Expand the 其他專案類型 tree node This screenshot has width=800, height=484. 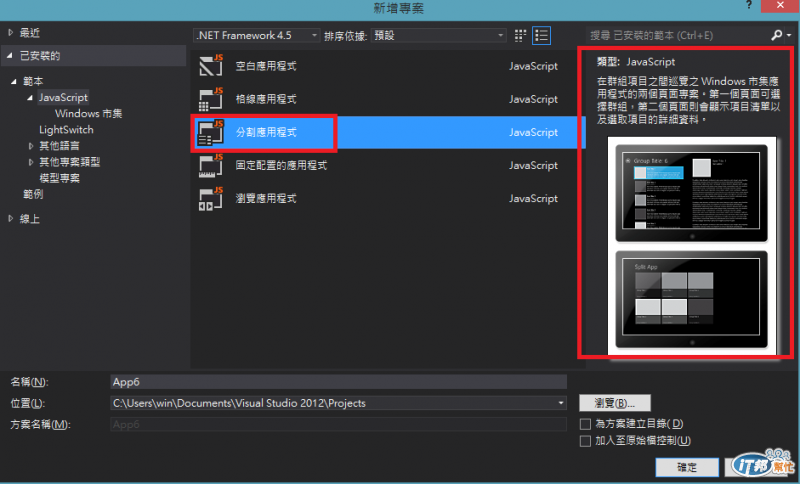click(x=31, y=162)
